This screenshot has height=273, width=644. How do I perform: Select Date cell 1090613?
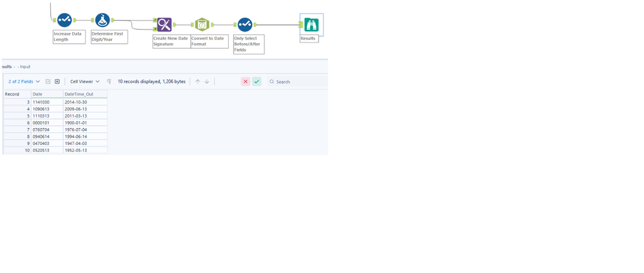click(47, 109)
